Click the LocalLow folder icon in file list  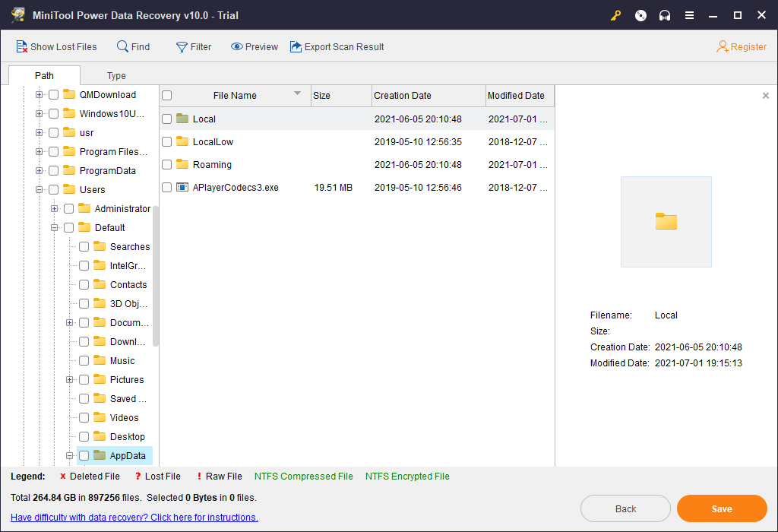point(182,141)
